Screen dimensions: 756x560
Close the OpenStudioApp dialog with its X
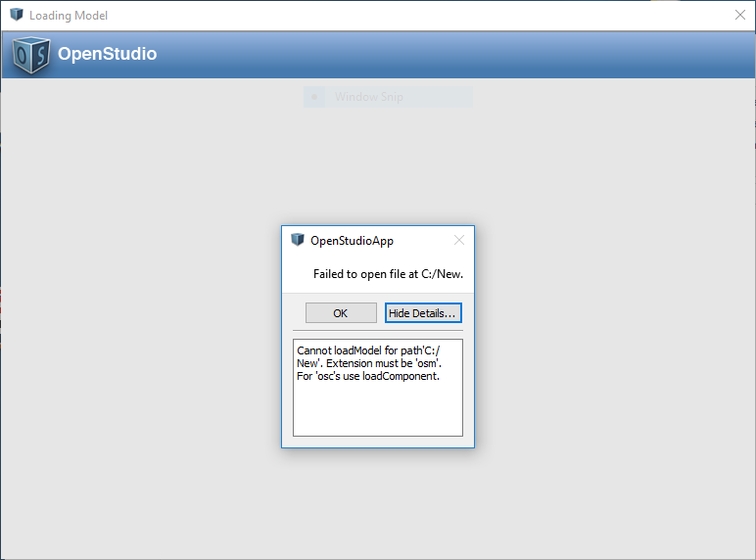click(x=459, y=240)
